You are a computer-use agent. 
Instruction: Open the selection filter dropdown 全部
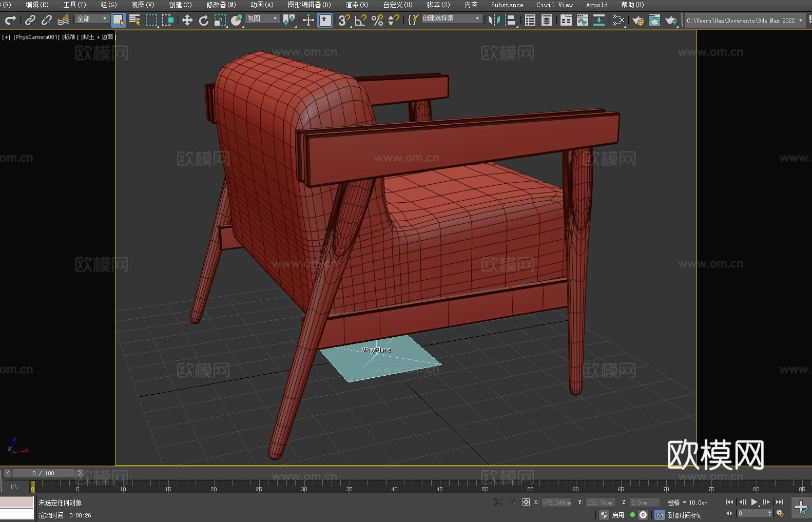pos(92,18)
